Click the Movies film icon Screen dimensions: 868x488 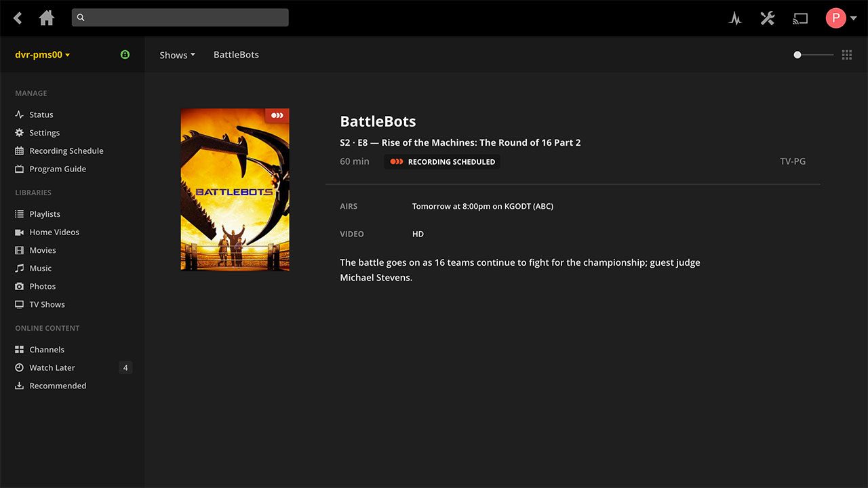pyautogui.click(x=20, y=250)
